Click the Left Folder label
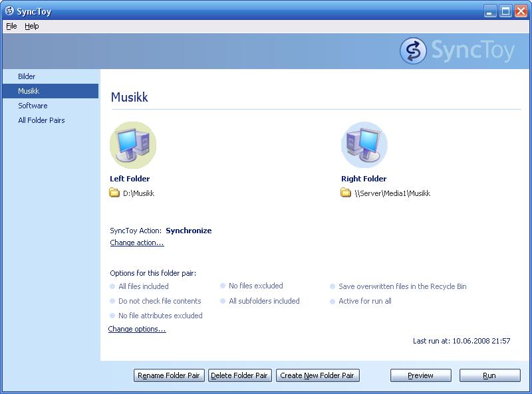Image resolution: width=532 pixels, height=394 pixels. tap(130, 179)
